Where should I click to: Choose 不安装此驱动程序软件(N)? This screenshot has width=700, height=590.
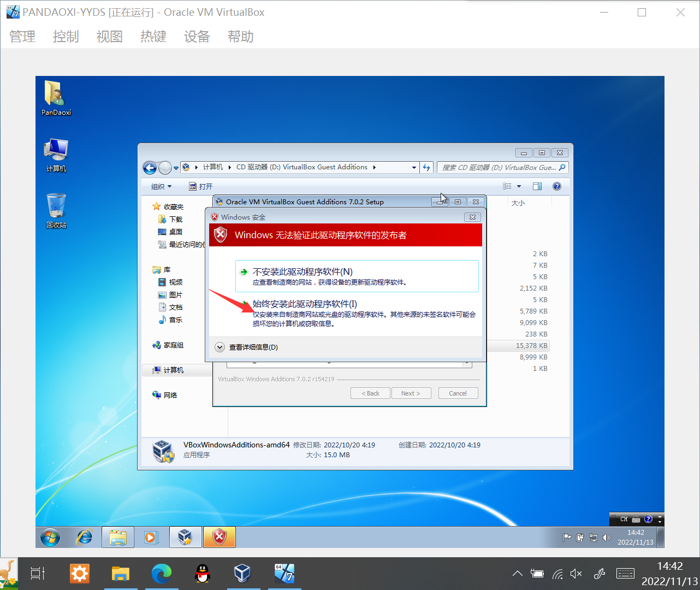(x=357, y=276)
